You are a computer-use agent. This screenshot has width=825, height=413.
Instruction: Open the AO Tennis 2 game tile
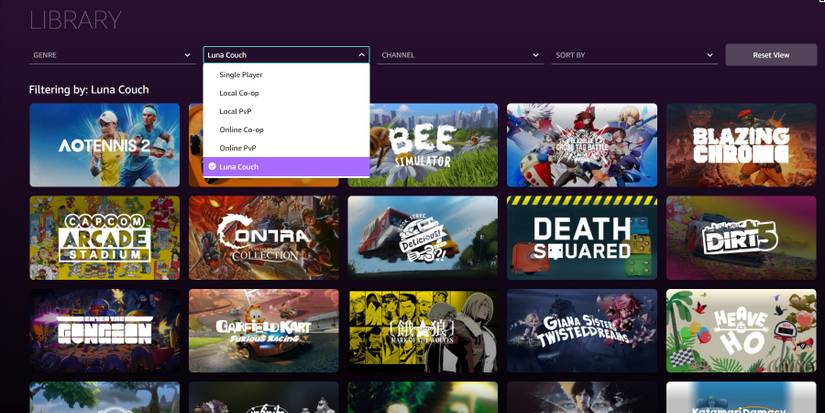(x=104, y=144)
